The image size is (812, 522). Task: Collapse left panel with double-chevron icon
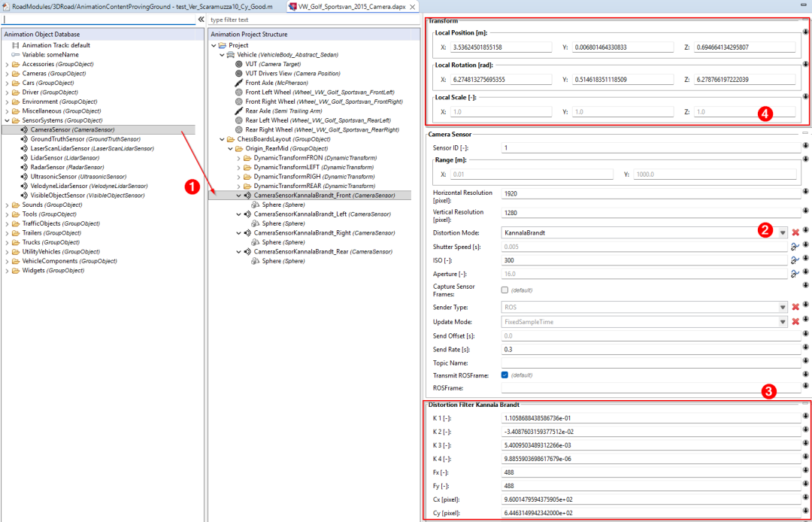tap(201, 20)
